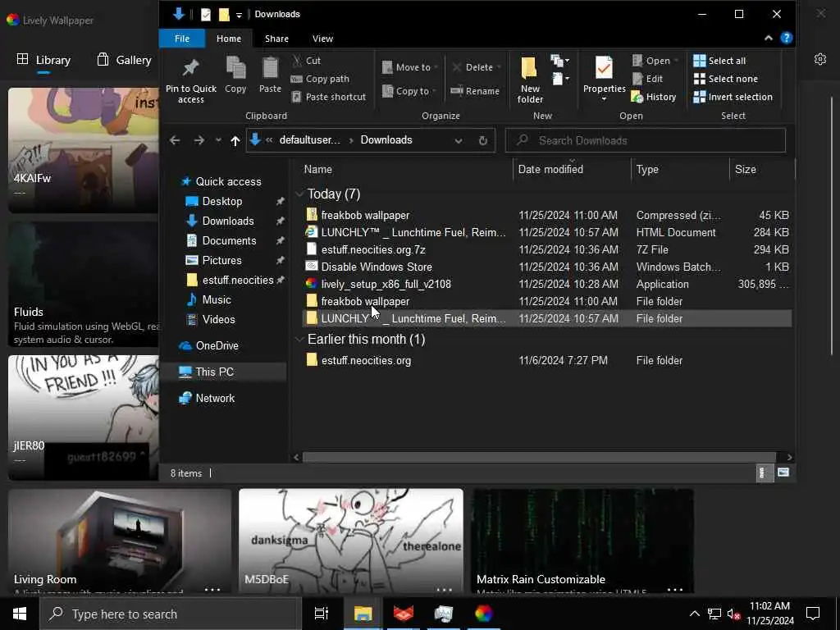Viewport: 840px width, 630px height.
Task: Refresh the Downloads folder view
Action: pyautogui.click(x=482, y=140)
